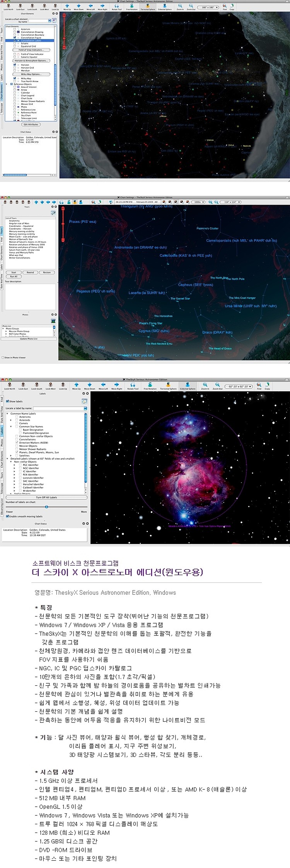
Task: Toggle Enable smooth moving labels checkbox
Action: click(x=7, y=516)
